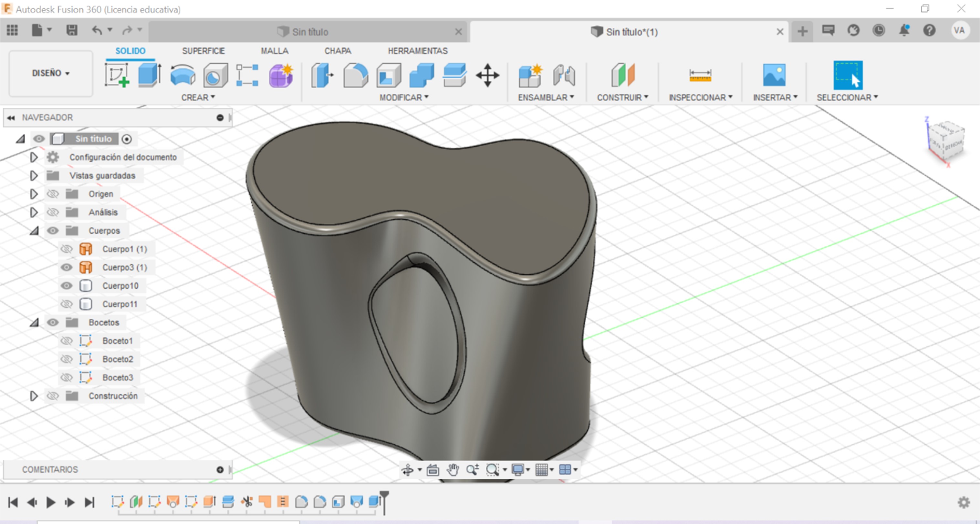Activate the Select tool icon

[848, 75]
